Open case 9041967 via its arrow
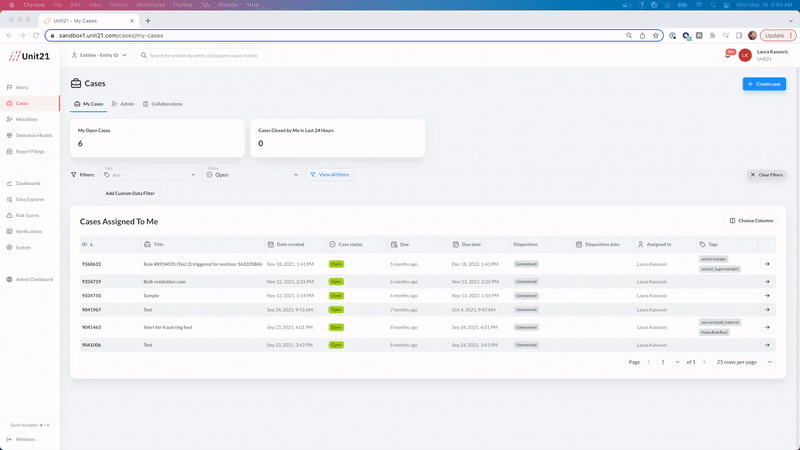800x450 pixels. tap(767, 310)
